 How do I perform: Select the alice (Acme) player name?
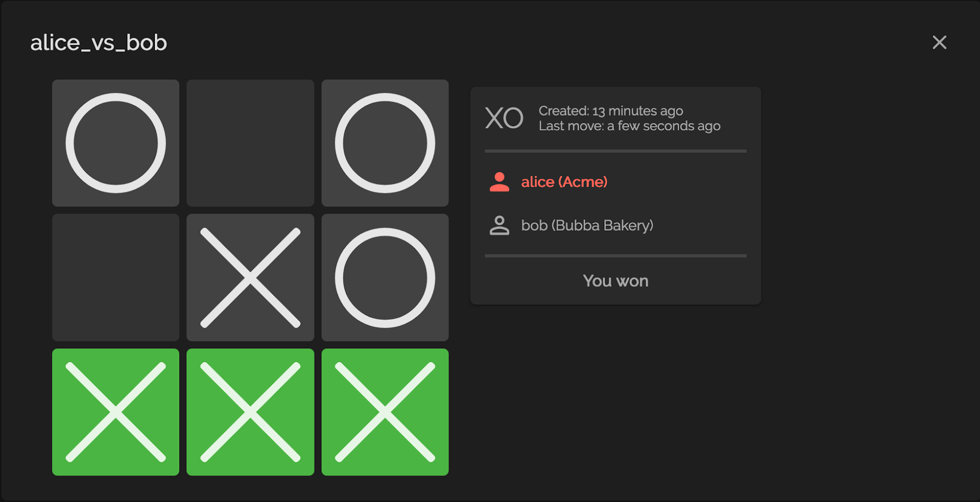(564, 182)
